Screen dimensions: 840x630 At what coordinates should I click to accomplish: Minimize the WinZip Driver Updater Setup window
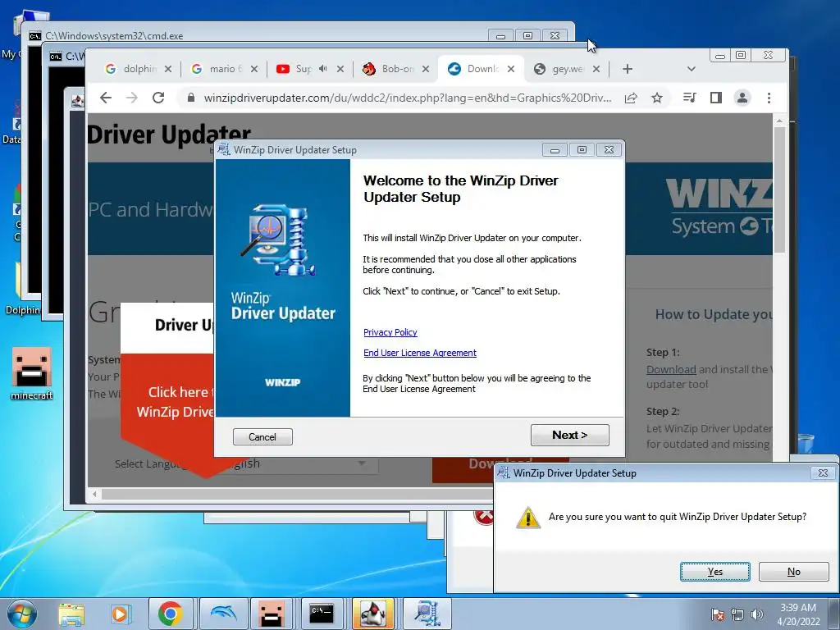[x=555, y=150]
